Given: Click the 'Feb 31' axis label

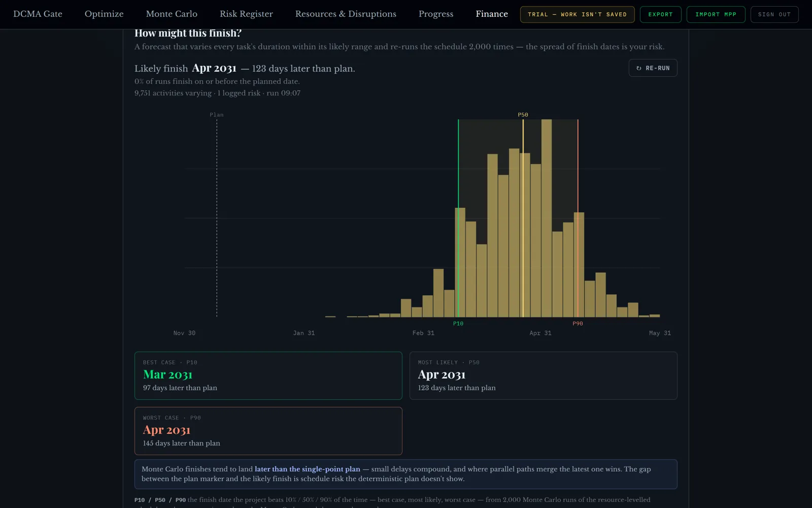Looking at the screenshot, I should [x=423, y=333].
